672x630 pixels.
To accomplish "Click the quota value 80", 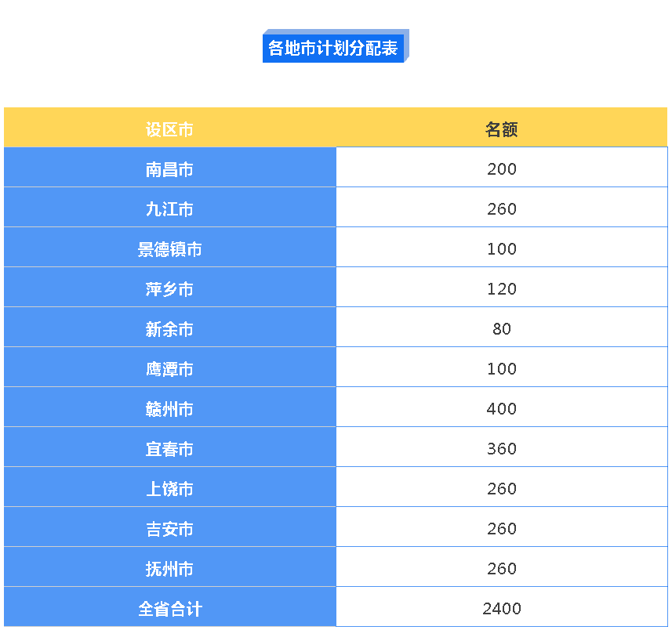I will (x=501, y=329).
